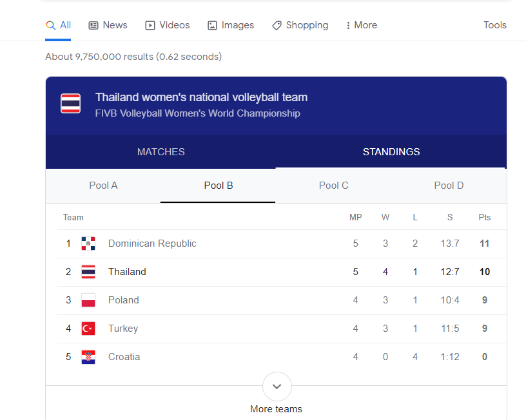The height and width of the screenshot is (420, 526).
Task: Expand the More teams chevron
Action: click(x=277, y=387)
